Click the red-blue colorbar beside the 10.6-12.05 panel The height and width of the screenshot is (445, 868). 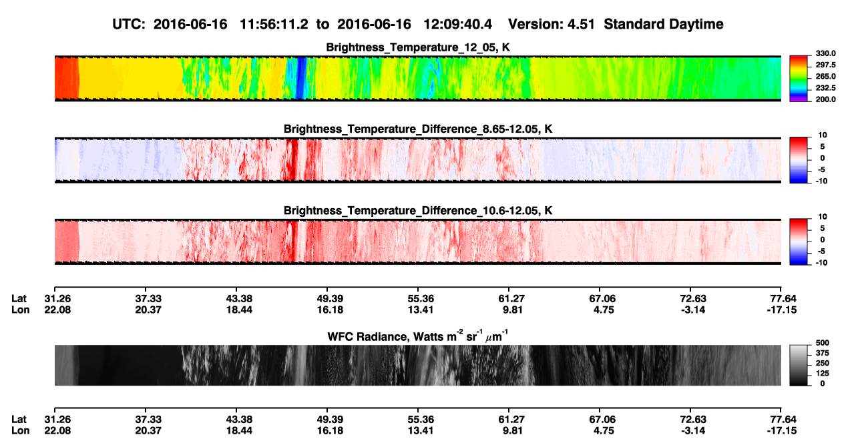799,240
